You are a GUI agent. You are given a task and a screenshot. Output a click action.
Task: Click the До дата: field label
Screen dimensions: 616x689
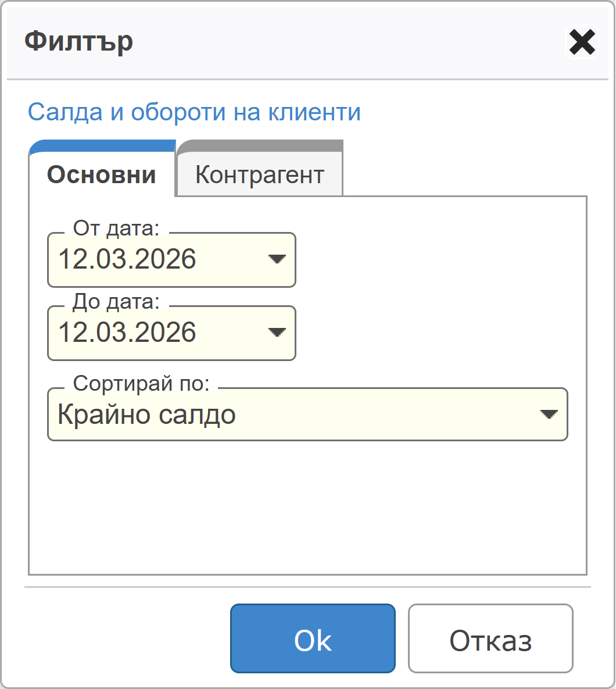(116, 302)
